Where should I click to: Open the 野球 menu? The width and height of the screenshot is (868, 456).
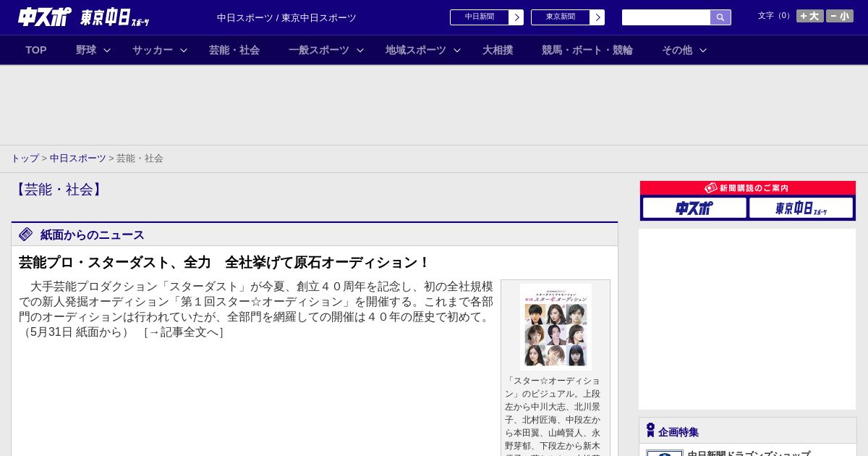(x=86, y=50)
